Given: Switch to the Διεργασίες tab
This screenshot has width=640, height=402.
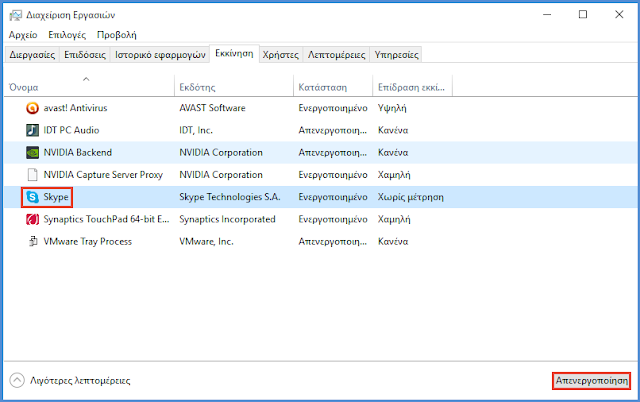Looking at the screenshot, I should [x=32, y=55].
